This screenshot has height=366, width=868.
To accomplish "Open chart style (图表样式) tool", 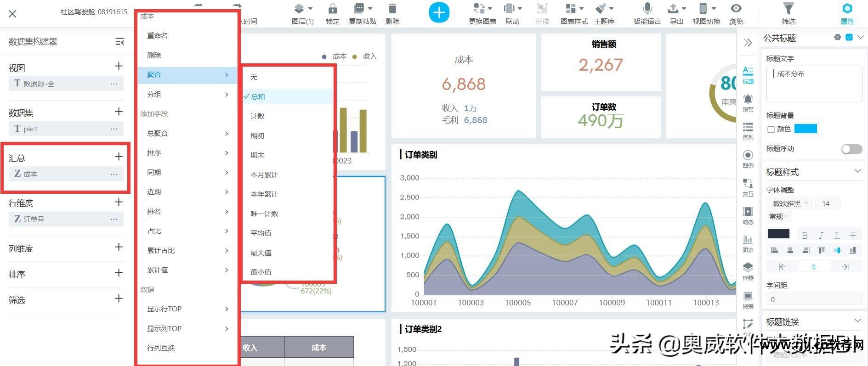I will [x=571, y=9].
